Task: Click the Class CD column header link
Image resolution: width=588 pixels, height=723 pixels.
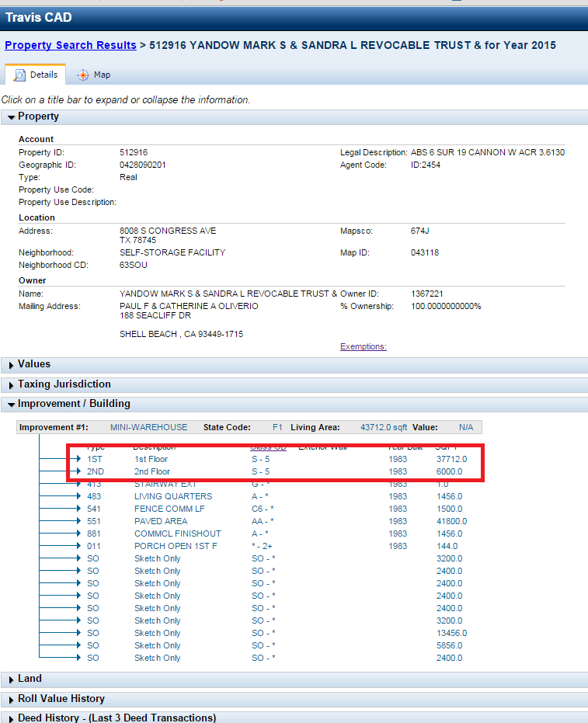Action: click(x=268, y=447)
